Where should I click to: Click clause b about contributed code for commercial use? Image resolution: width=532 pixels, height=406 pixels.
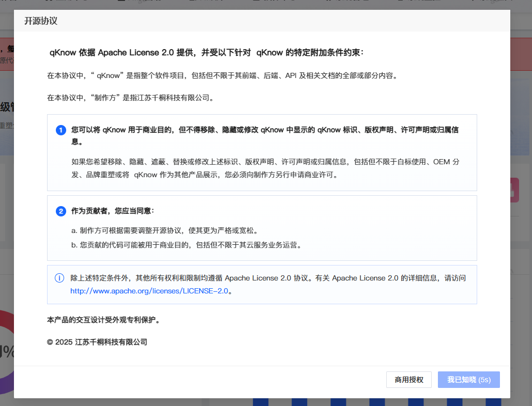[x=187, y=245]
